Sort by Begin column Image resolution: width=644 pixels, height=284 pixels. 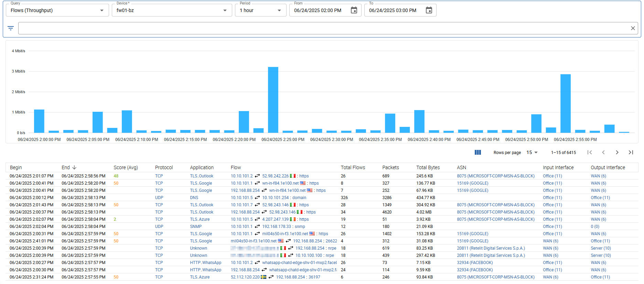coord(16,167)
